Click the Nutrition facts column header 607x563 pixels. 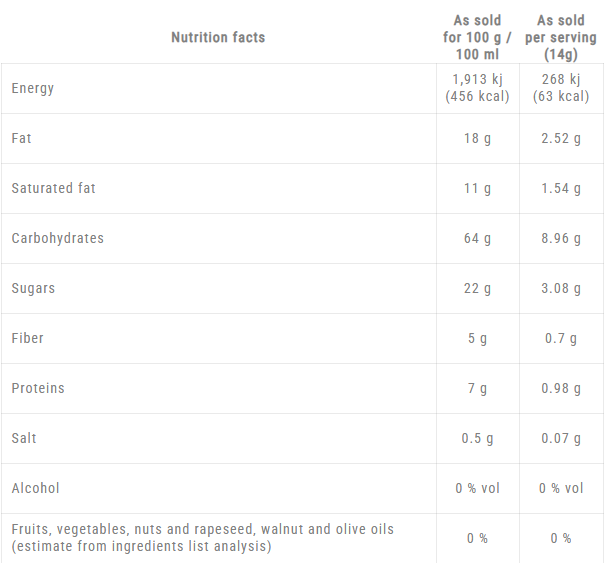tap(218, 37)
